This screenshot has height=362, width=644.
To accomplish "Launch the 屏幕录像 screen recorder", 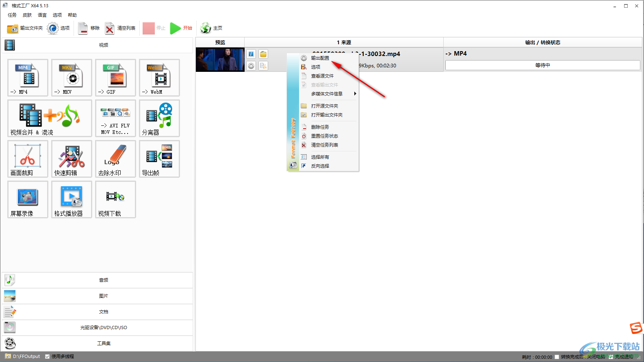I will pos(28,199).
